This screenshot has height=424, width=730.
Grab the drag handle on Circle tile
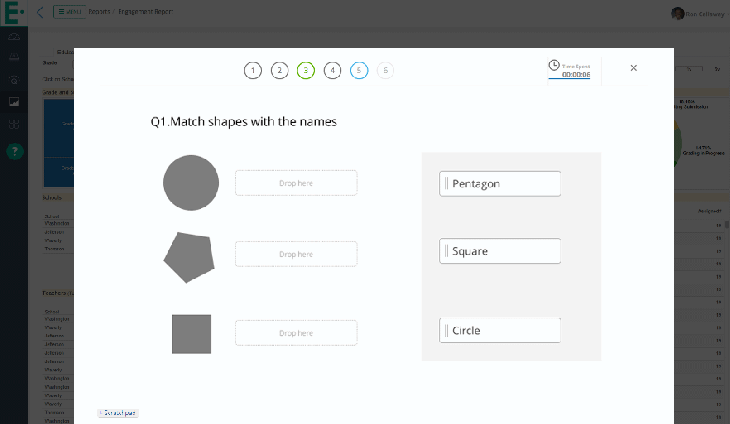point(446,330)
